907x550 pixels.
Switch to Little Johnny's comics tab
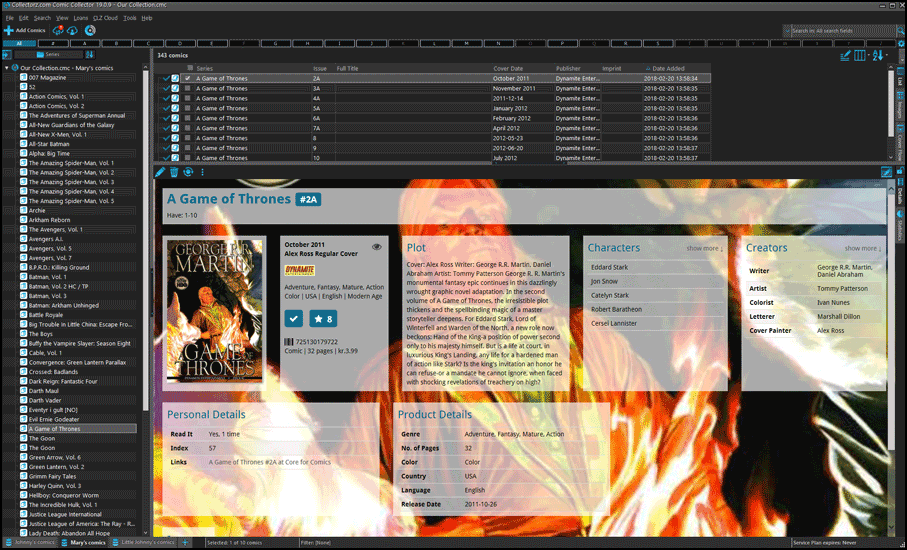pos(143,542)
